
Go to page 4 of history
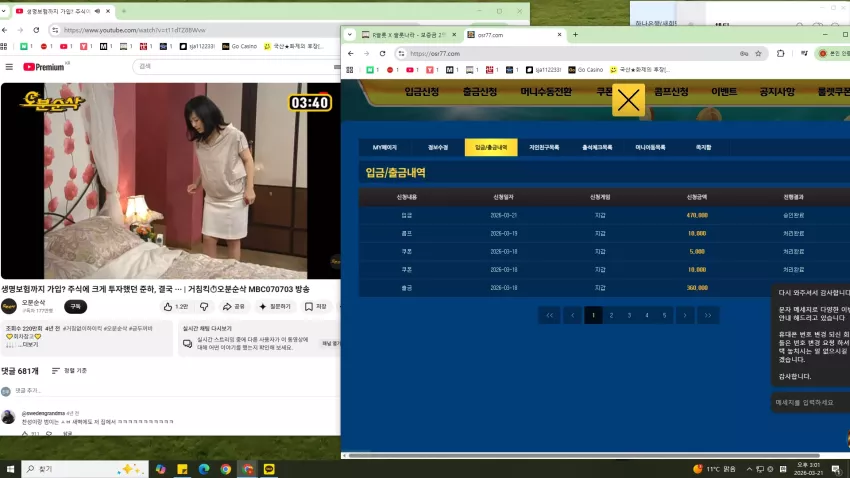[x=647, y=315]
